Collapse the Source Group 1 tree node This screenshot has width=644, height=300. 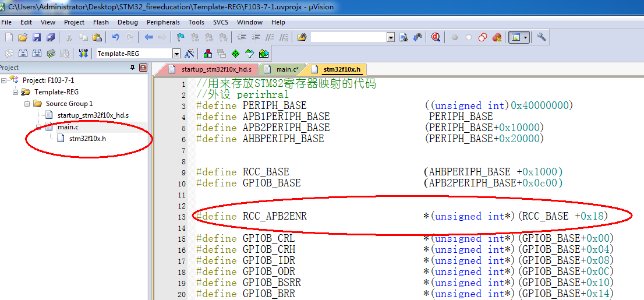click(x=27, y=104)
